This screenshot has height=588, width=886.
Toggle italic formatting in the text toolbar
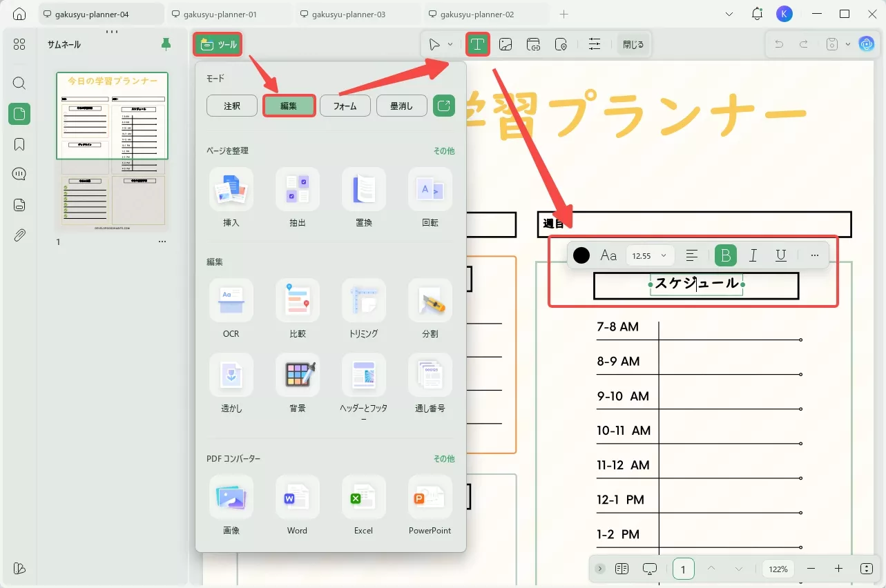(753, 255)
